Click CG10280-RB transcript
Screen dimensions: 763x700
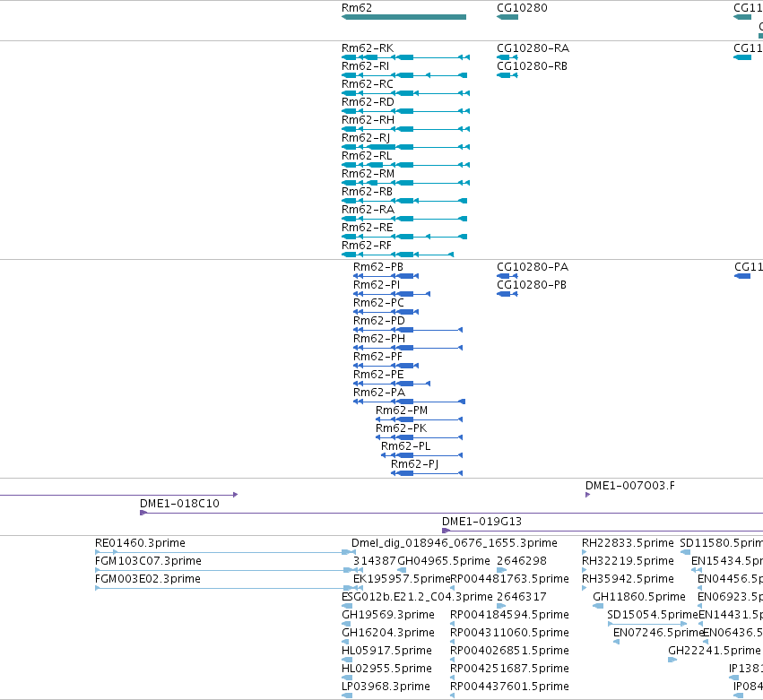(x=507, y=75)
